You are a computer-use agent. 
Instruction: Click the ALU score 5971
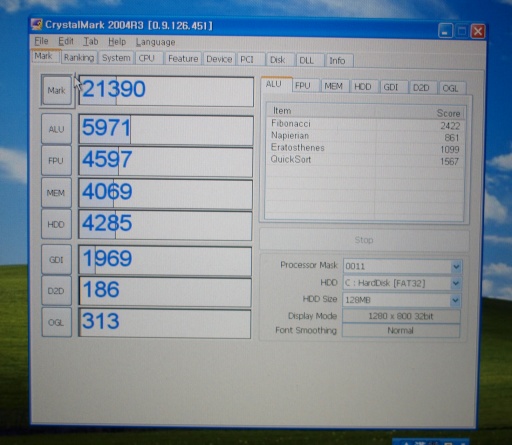(166, 130)
